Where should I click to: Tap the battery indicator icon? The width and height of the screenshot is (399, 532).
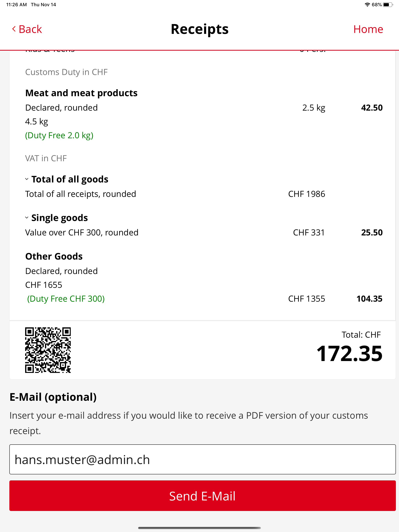click(388, 4)
